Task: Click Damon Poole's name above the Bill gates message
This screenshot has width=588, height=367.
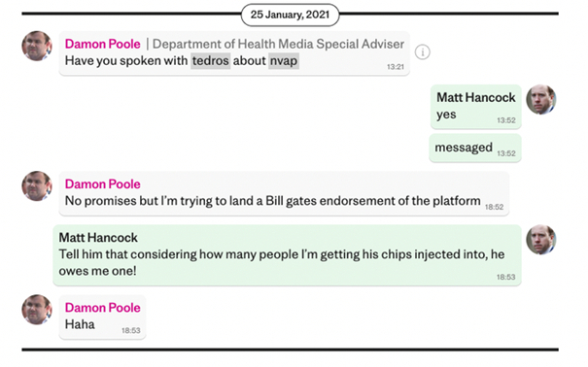Action: tap(102, 183)
